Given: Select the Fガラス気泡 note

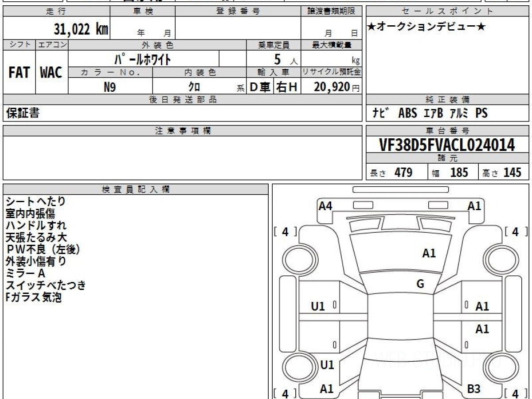Looking at the screenshot, I should point(33,297).
